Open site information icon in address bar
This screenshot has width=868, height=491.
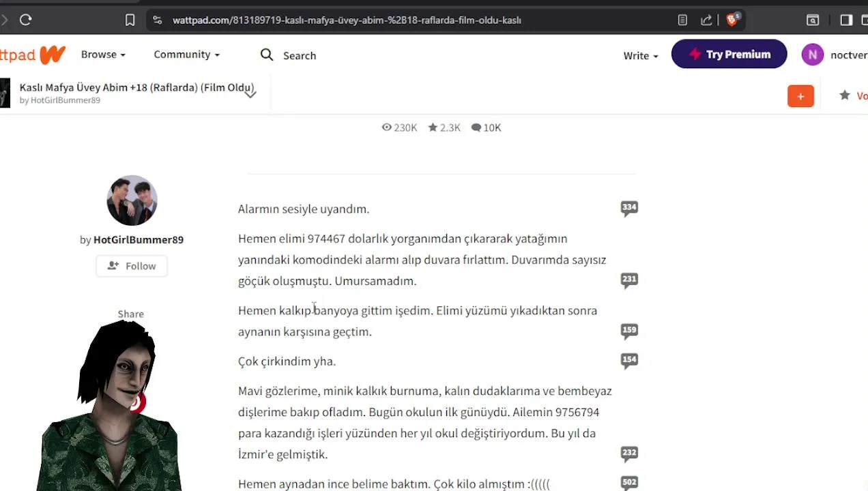point(158,20)
